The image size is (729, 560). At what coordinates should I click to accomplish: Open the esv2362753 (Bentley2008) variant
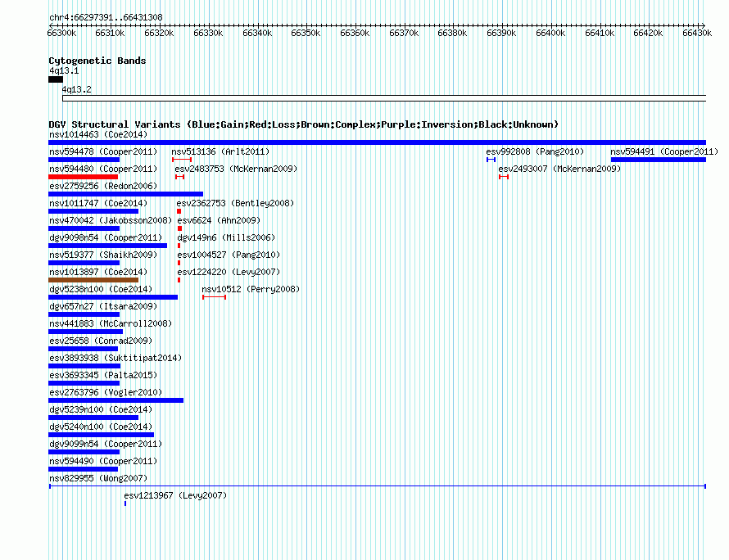pyautogui.click(x=235, y=204)
